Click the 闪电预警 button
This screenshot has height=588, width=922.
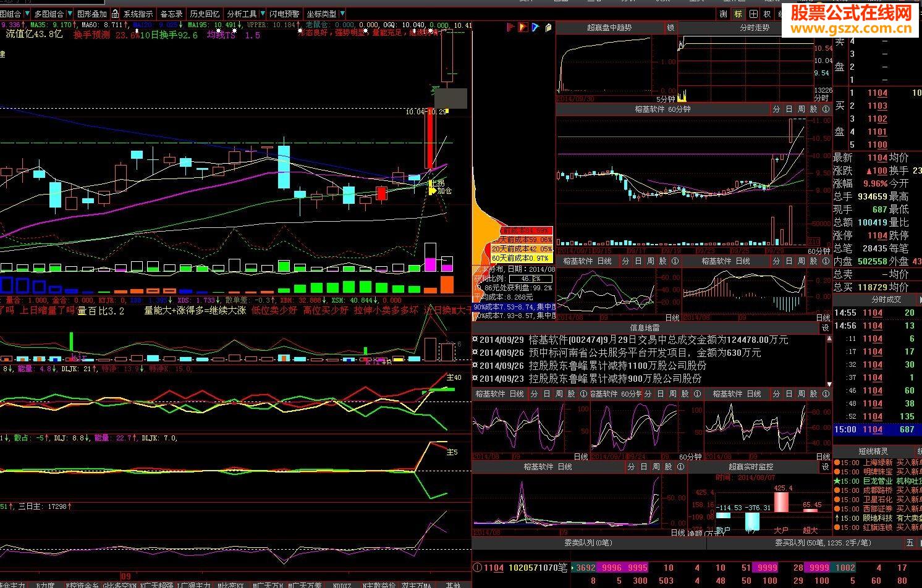coord(284,14)
